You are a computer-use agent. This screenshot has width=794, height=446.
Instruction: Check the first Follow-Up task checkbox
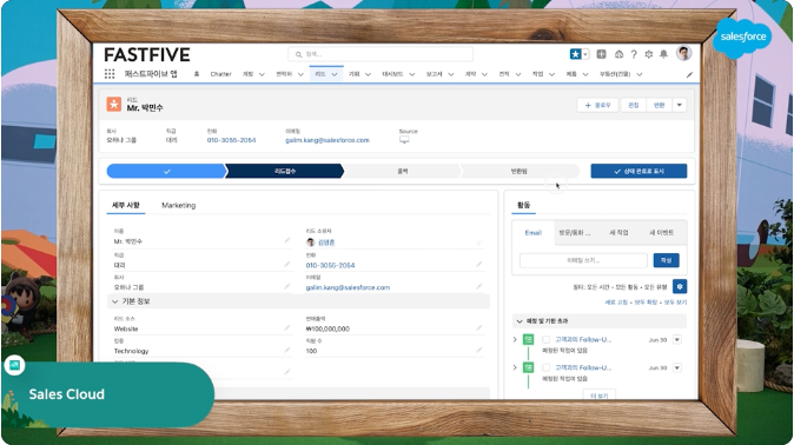pos(546,340)
